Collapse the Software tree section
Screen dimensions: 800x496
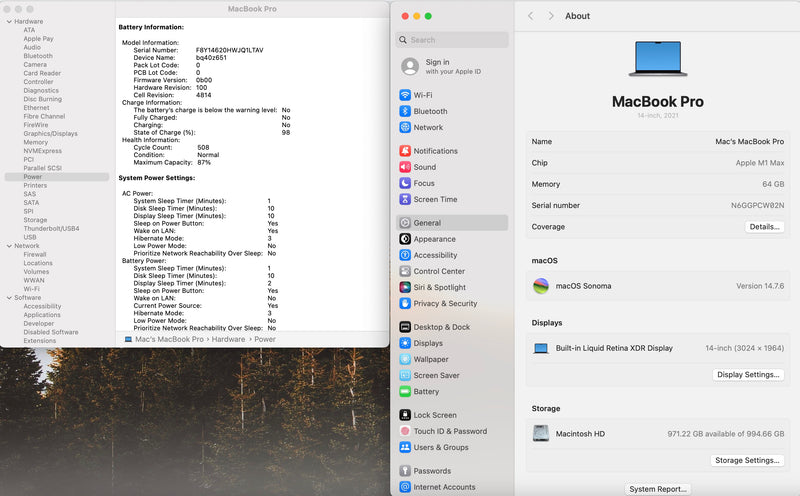8,298
